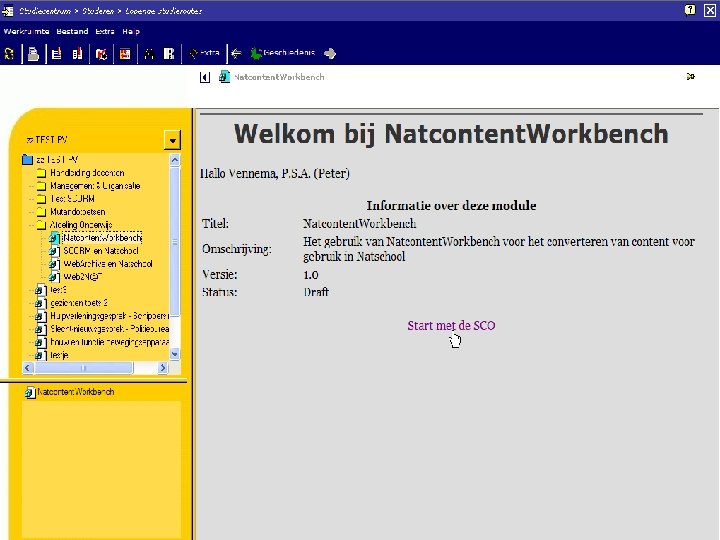720x540 pixels.
Task: Go back with the left arrow icon
Action: (x=236, y=53)
